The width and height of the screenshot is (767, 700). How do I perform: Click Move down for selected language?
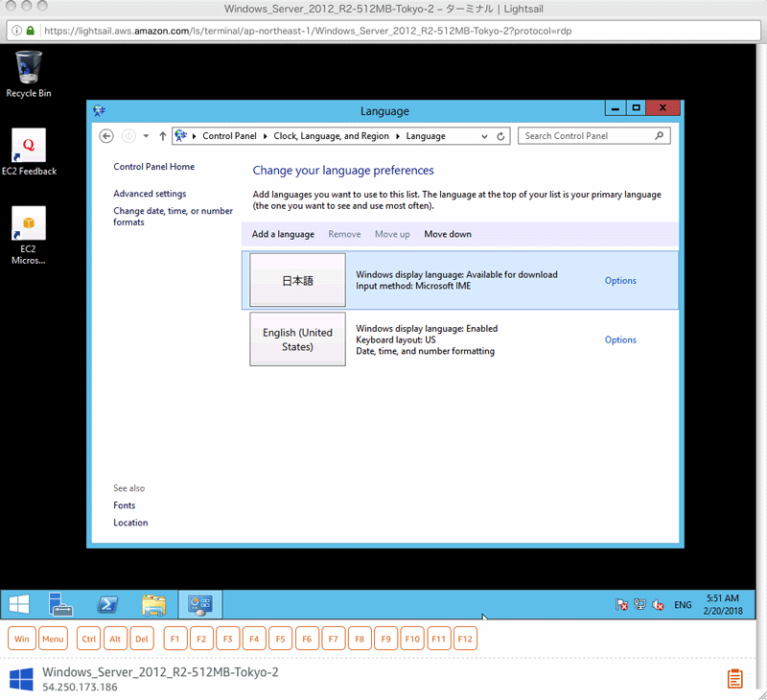[448, 234]
